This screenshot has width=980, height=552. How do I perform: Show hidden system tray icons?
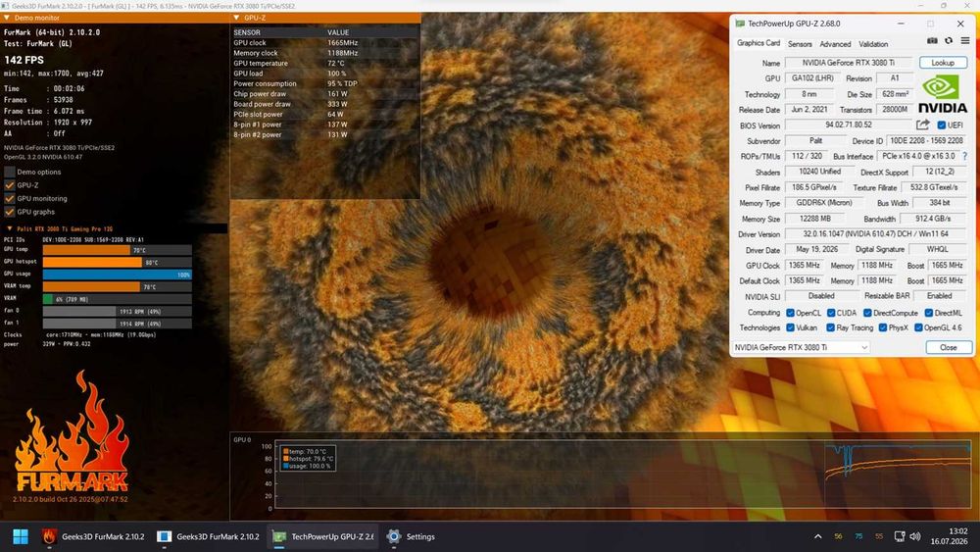[x=817, y=536]
